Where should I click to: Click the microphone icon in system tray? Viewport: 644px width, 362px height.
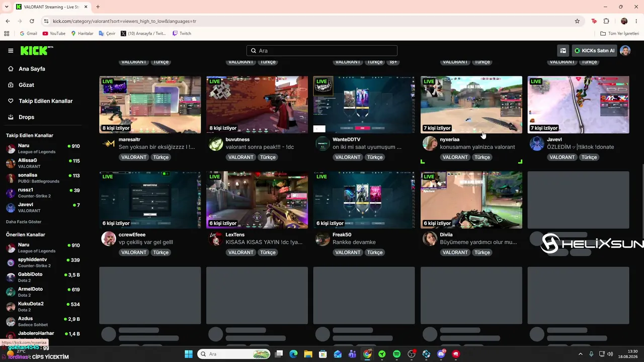coord(591,354)
